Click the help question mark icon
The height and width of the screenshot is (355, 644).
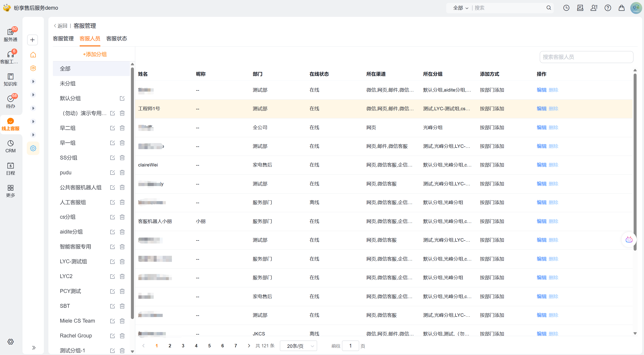click(x=608, y=8)
